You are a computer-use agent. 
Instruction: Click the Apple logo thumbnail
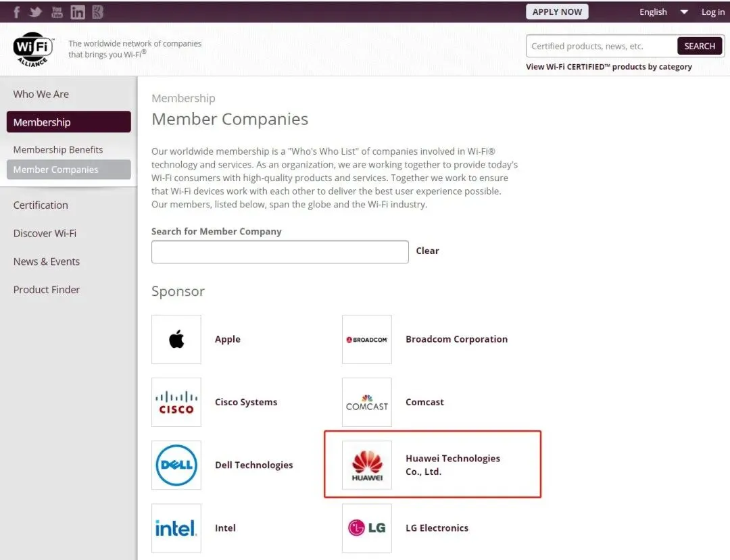click(176, 339)
